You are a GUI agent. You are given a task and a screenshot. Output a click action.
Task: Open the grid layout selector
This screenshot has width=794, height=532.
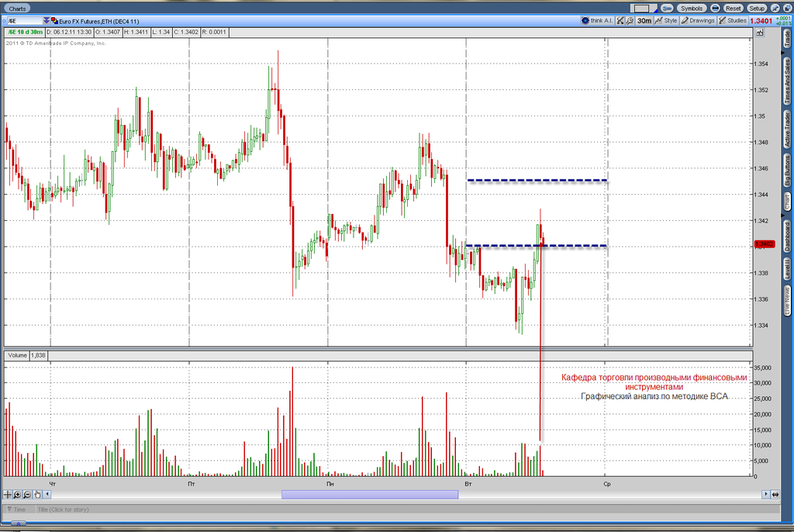[x=644, y=9]
